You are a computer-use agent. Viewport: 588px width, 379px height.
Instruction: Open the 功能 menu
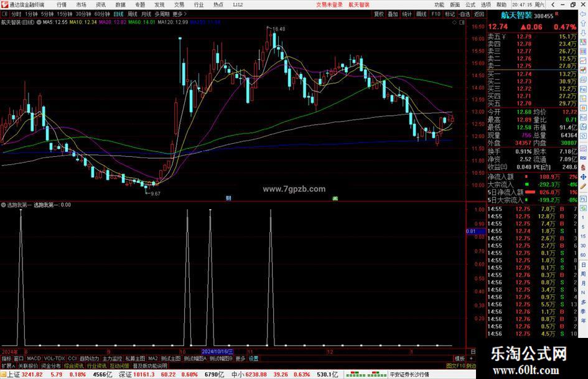point(439,4)
